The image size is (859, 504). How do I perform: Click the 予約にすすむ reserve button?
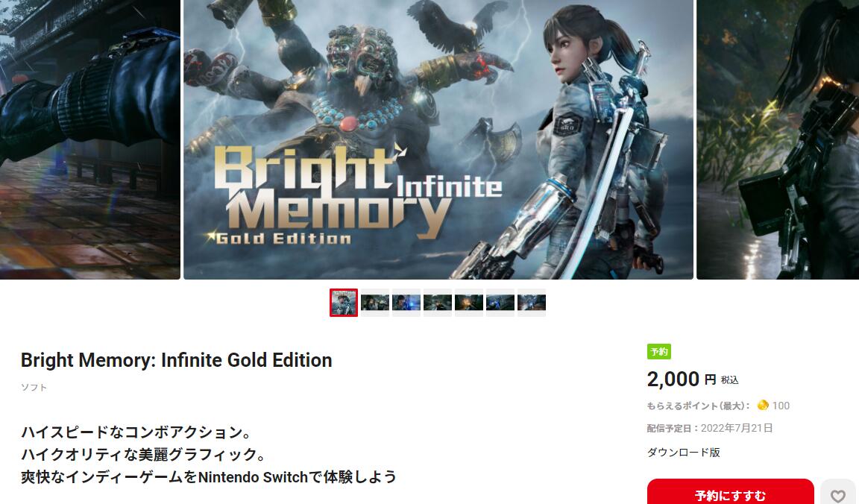[x=730, y=493]
